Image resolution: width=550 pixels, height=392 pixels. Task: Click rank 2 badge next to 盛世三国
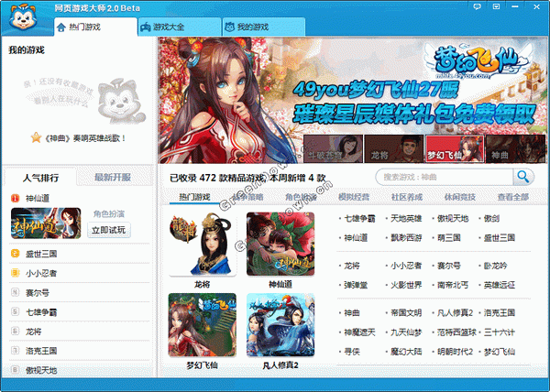tap(15, 254)
